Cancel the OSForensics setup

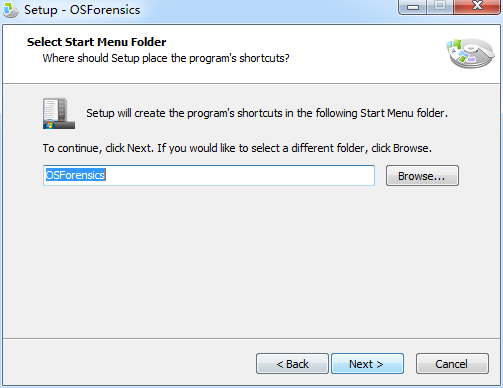[x=452, y=364]
